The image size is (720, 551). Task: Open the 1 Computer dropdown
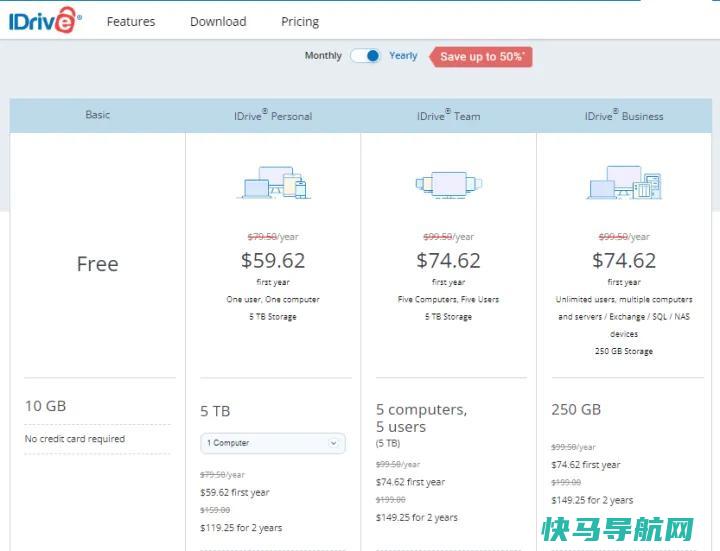273,443
